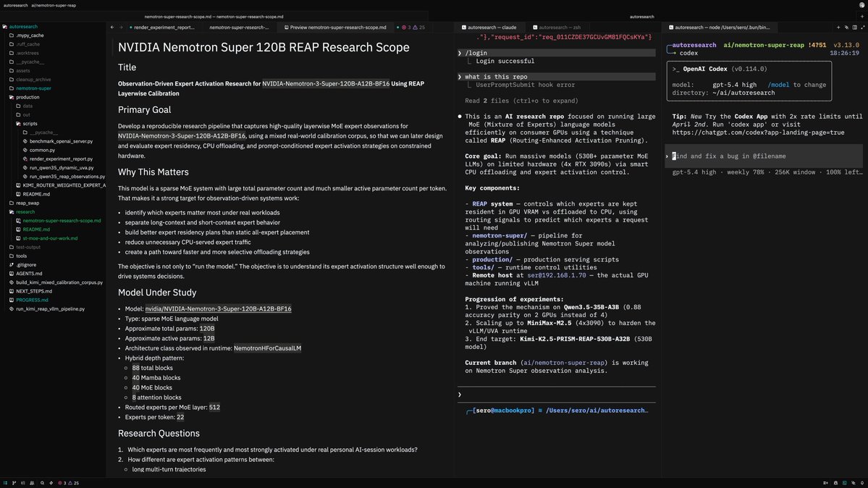Switch to autoresearch — zsh terminal tab
This screenshot has height=488, width=868.
coord(557,27)
